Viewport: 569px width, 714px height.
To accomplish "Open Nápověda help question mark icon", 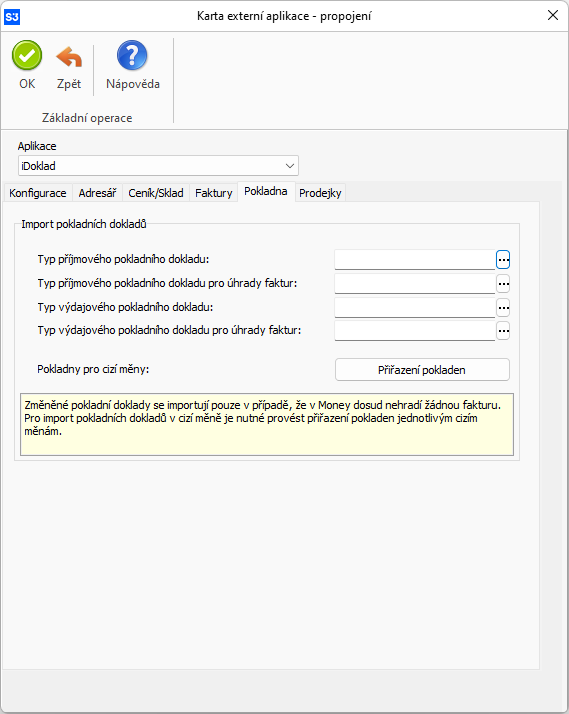I will (x=132, y=56).
